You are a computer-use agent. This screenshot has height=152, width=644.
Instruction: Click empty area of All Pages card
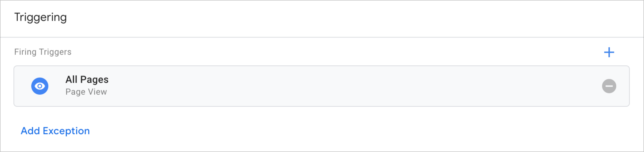(x=350, y=86)
